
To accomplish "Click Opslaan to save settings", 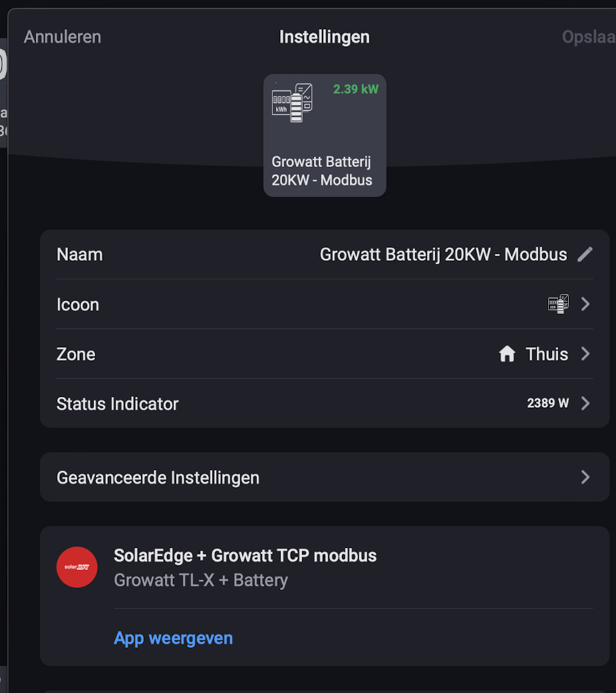I will 589,37.
